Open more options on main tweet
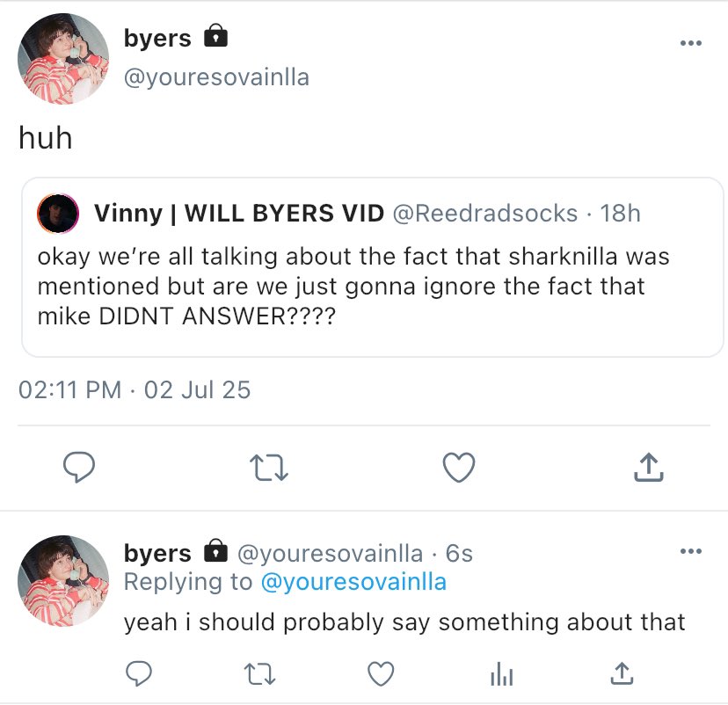 [691, 44]
